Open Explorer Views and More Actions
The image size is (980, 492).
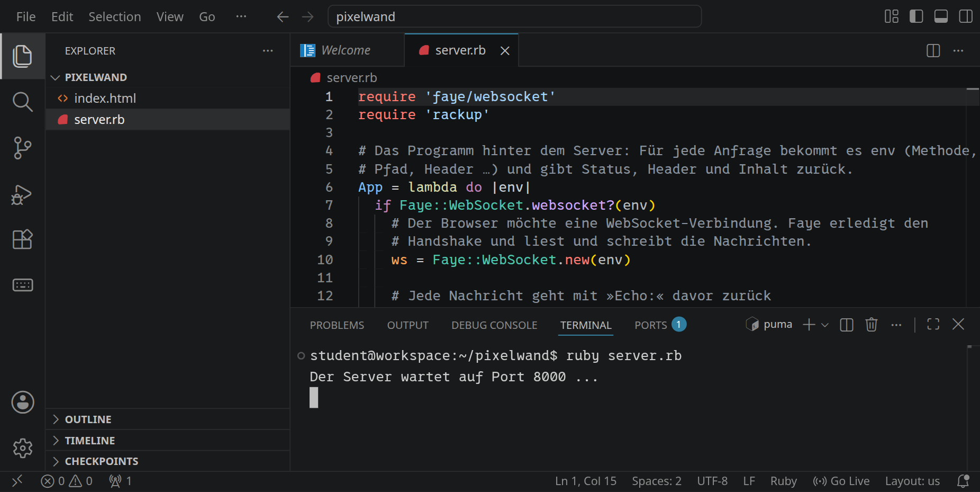[268, 51]
